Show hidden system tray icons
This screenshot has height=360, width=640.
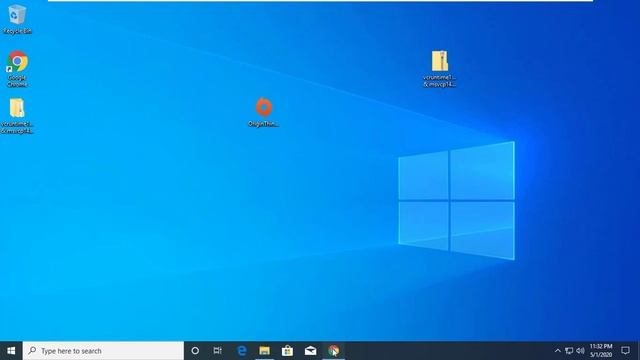(558, 351)
